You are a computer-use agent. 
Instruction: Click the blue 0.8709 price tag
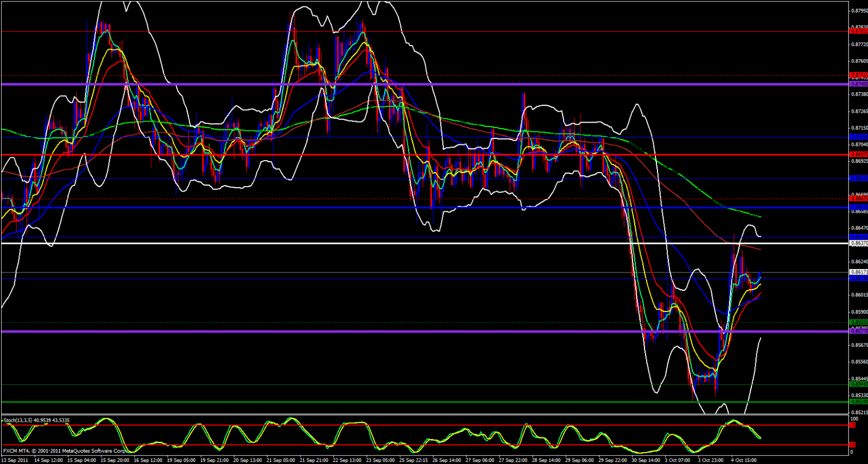[858, 137]
